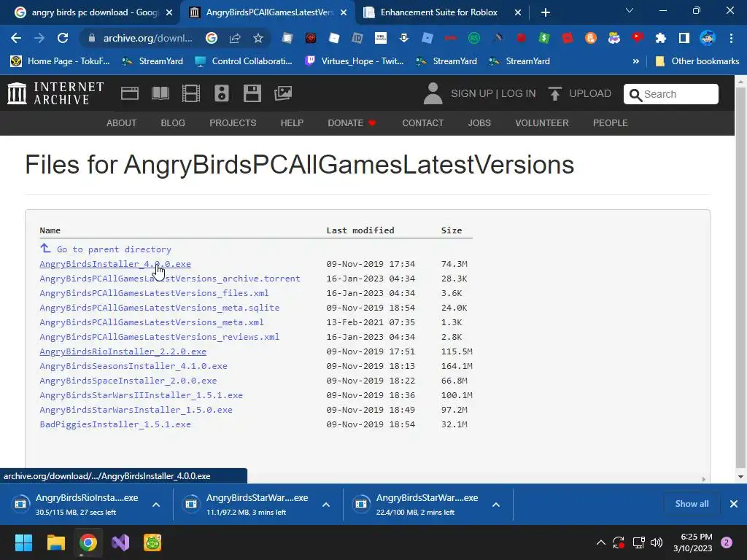
Task: Open the Internet Archive Video film icon
Action: (x=191, y=93)
